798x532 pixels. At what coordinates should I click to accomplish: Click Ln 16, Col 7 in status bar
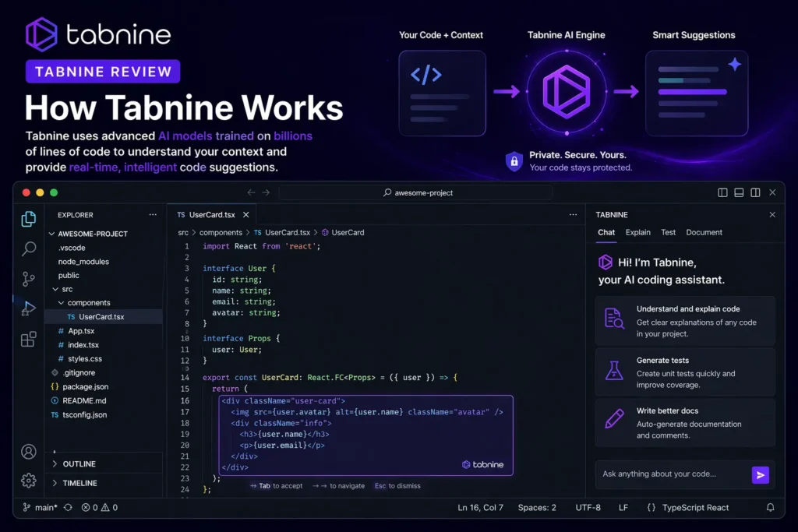pyautogui.click(x=480, y=508)
